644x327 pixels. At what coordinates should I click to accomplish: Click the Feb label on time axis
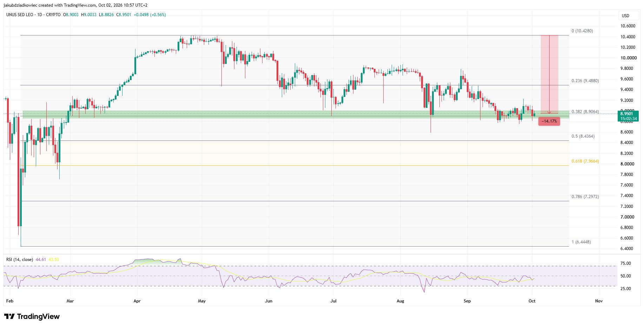[x=10, y=301]
